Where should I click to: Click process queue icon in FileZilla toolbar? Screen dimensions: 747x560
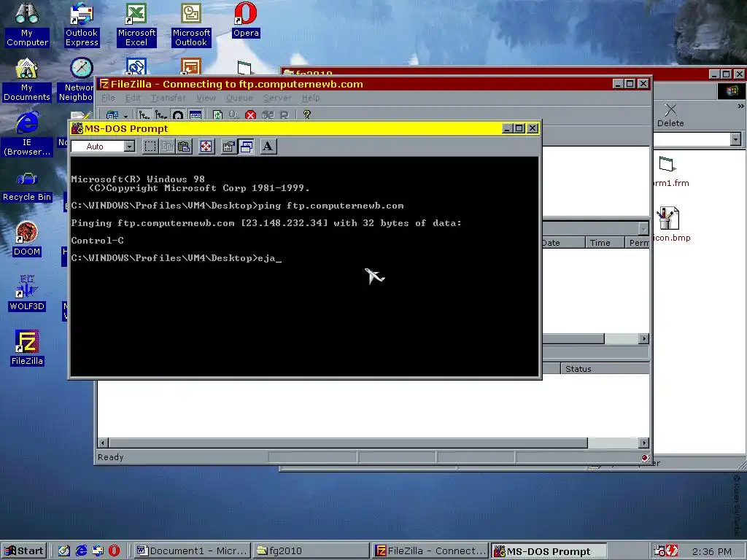(x=233, y=114)
